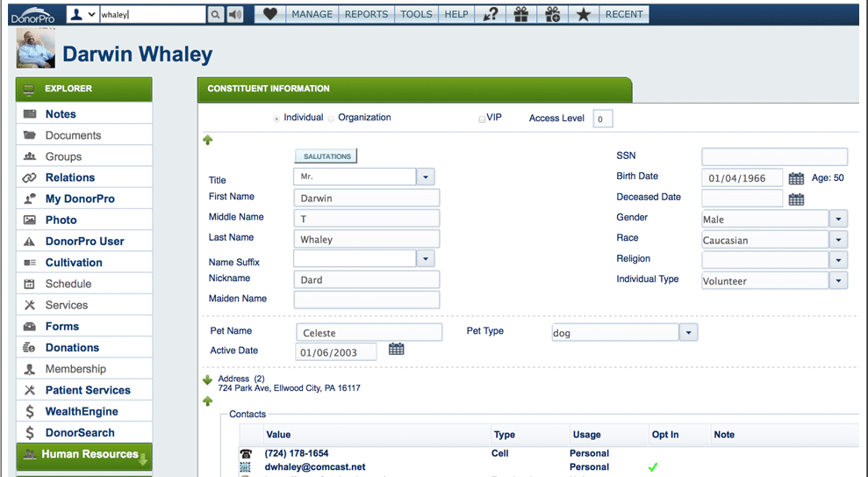868x477 pixels.
Task: Open Forms in Explorer sidebar
Action: [x=84, y=326]
